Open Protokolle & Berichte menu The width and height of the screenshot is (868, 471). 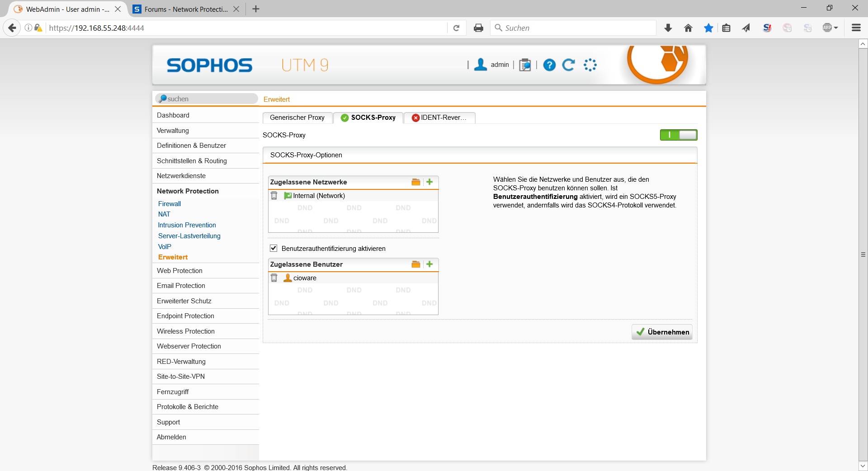coord(206,407)
